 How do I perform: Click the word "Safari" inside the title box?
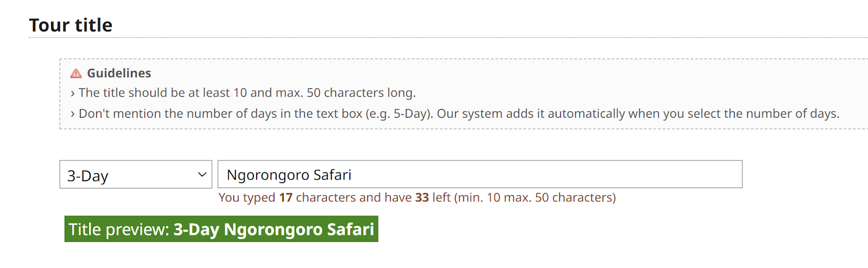332,175
